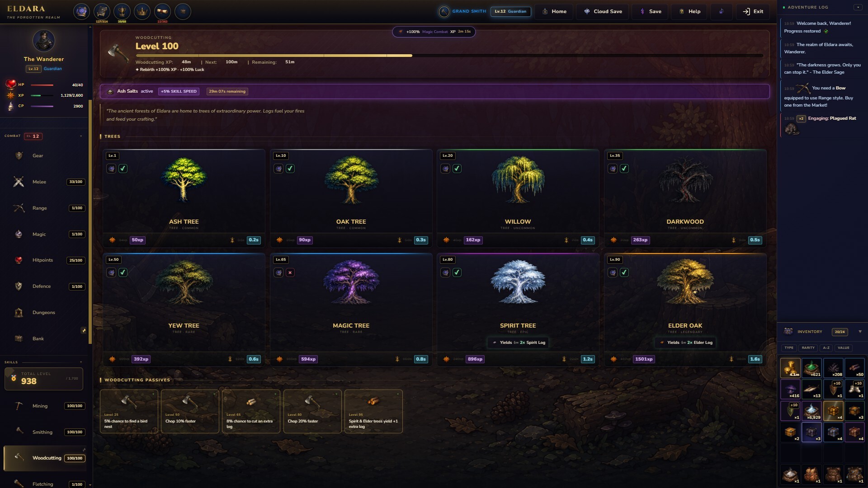
Task: Click the Level 95 extra log passive
Action: 373,411
